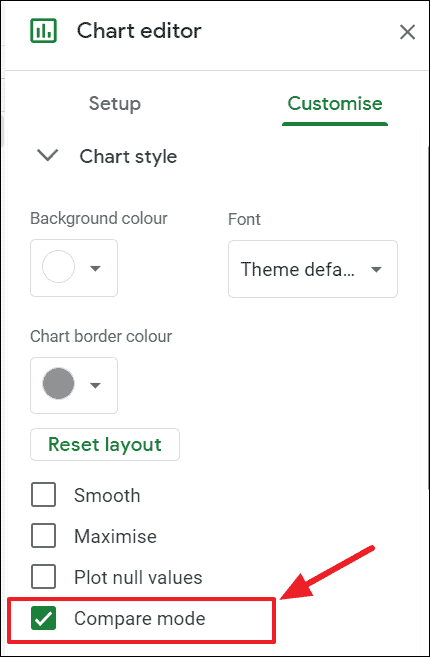The height and width of the screenshot is (657, 430).
Task: Select the Customise tab
Action: 335,103
